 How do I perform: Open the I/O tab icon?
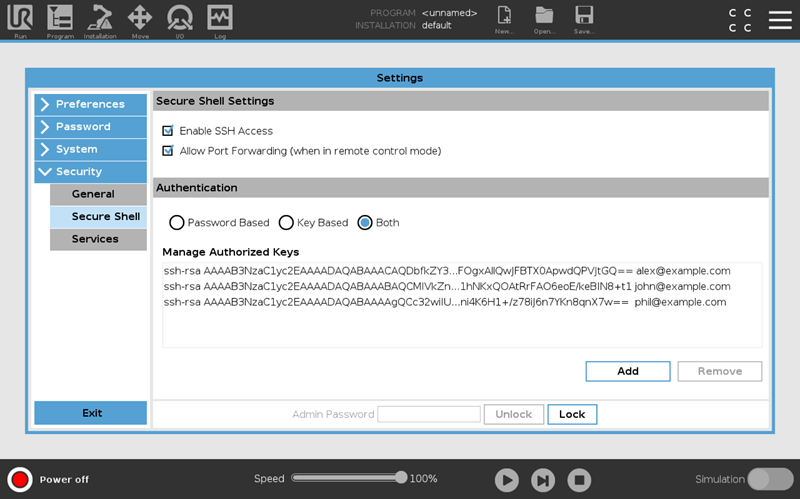[180, 18]
